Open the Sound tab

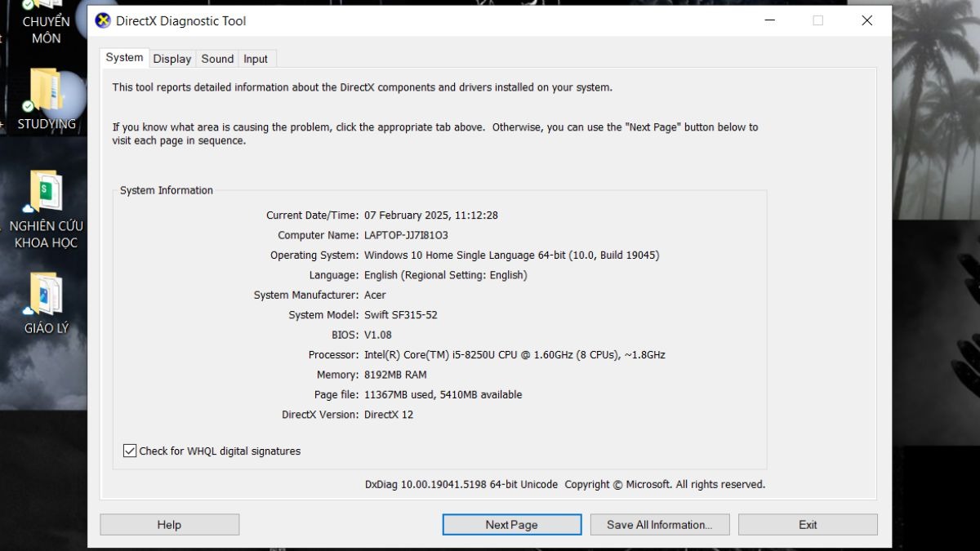tap(217, 59)
